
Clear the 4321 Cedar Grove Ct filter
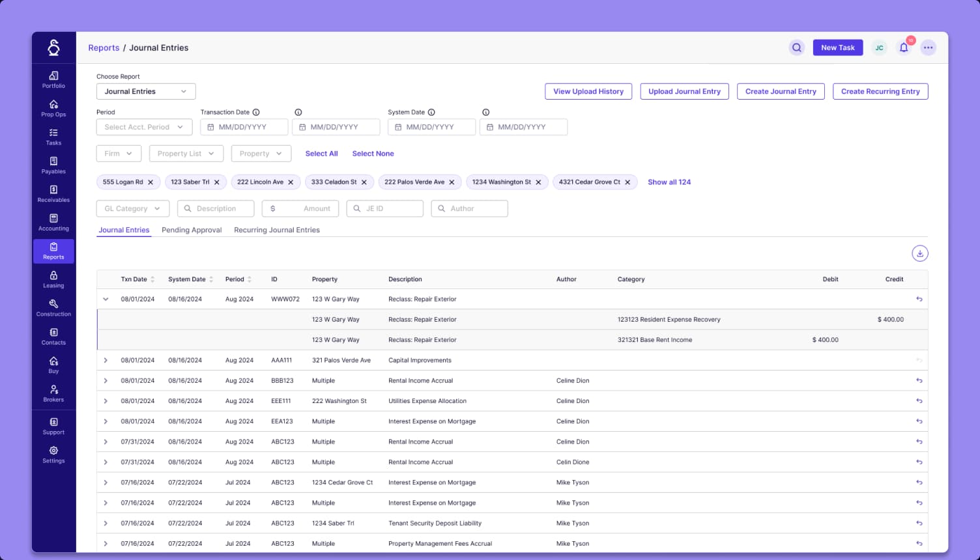click(627, 182)
